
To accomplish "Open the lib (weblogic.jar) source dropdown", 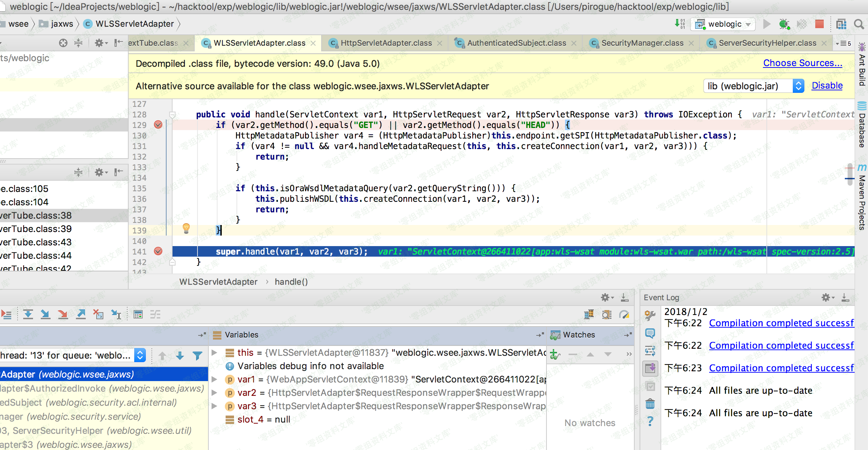I will pyautogui.click(x=753, y=86).
